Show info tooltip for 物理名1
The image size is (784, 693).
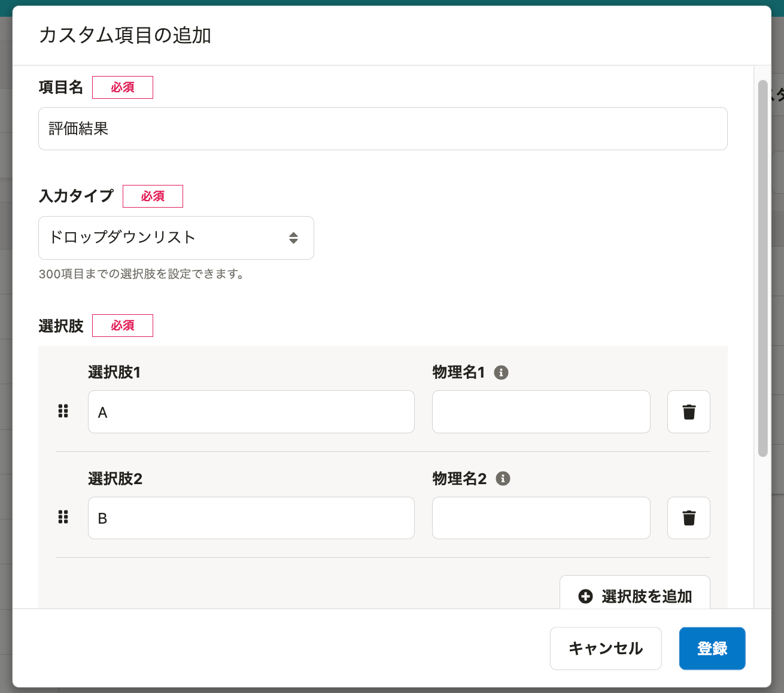click(x=501, y=372)
